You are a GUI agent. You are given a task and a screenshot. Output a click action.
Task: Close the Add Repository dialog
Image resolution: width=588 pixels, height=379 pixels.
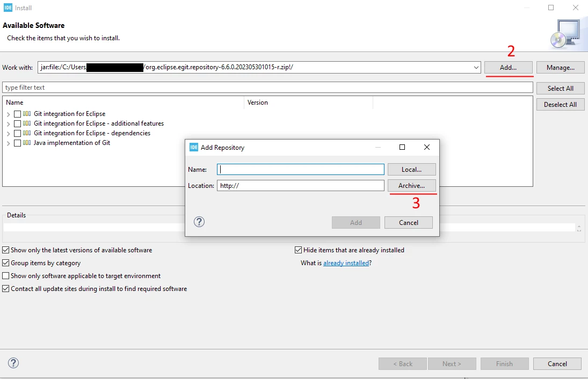427,147
